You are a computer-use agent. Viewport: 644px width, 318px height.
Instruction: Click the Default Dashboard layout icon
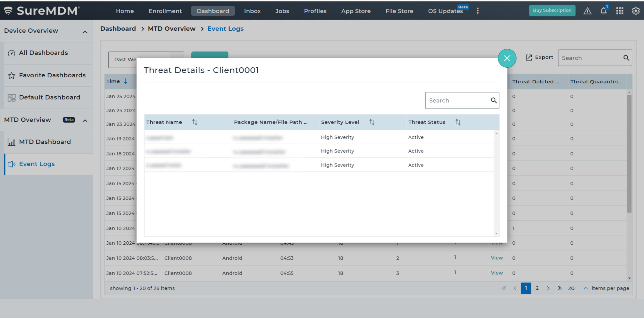[x=11, y=97]
